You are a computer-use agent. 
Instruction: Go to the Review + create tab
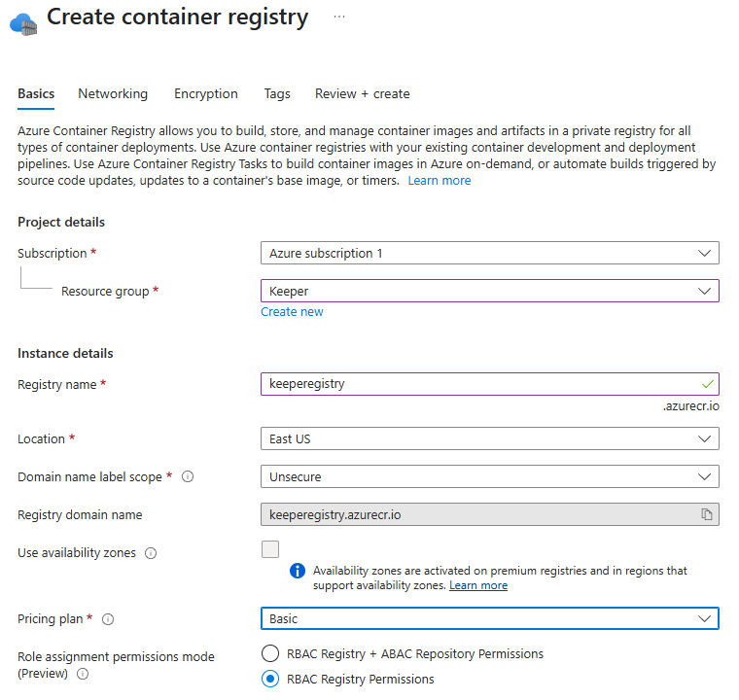point(362,94)
